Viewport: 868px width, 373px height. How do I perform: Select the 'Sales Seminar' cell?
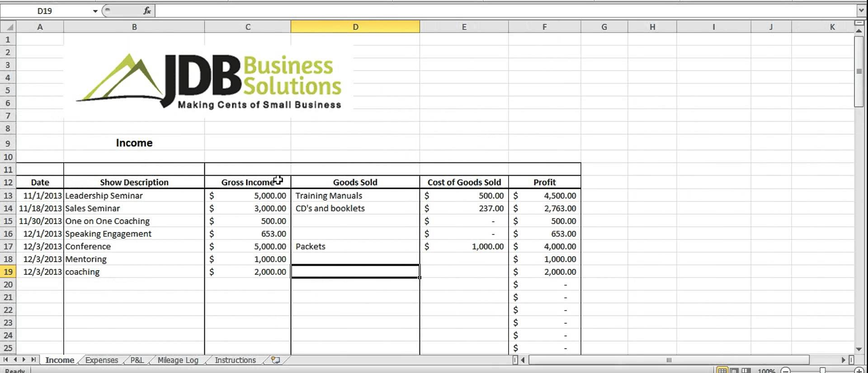pos(134,208)
